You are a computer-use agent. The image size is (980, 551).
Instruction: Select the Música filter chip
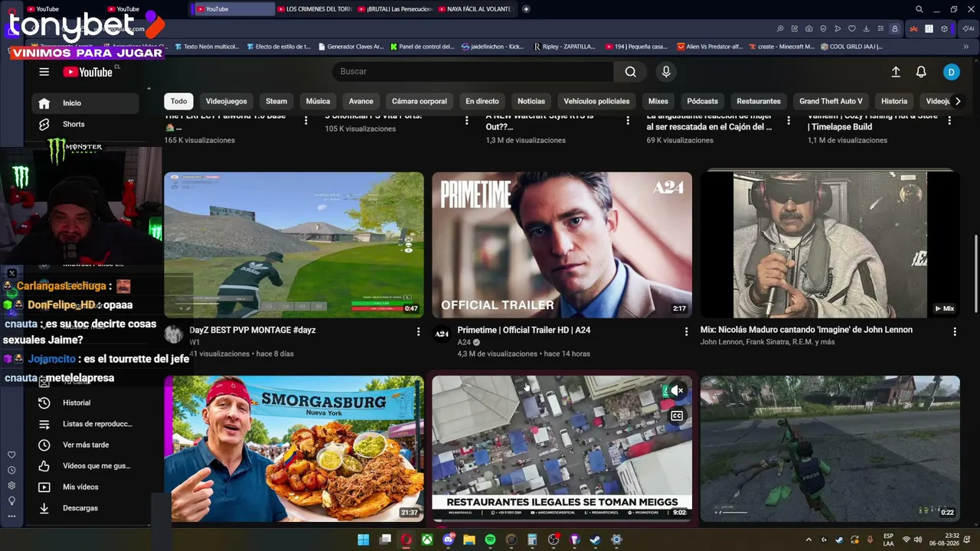318,101
